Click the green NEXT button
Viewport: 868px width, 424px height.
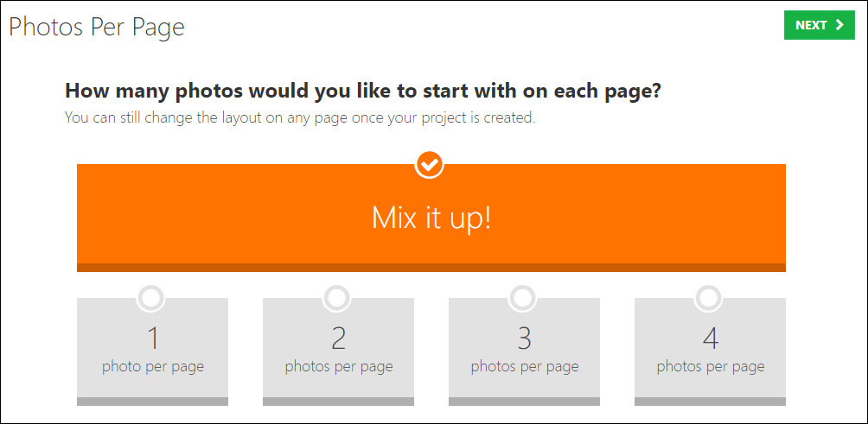tap(820, 25)
